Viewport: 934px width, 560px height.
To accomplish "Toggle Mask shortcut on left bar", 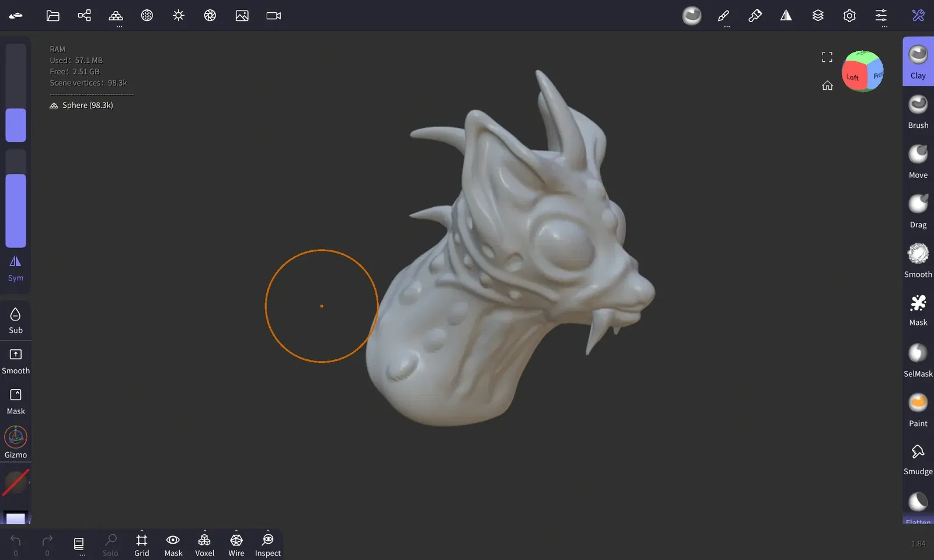I will [x=16, y=402].
